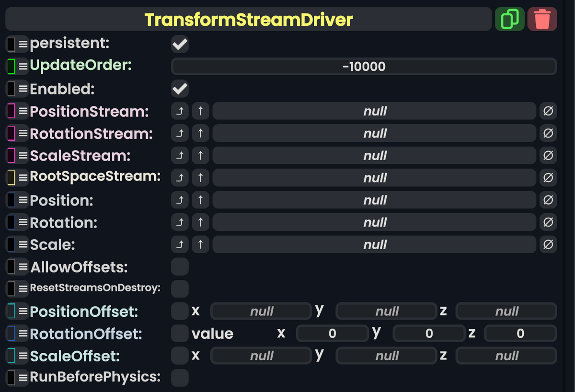Click the curved arrow next to Rotation

[180, 222]
